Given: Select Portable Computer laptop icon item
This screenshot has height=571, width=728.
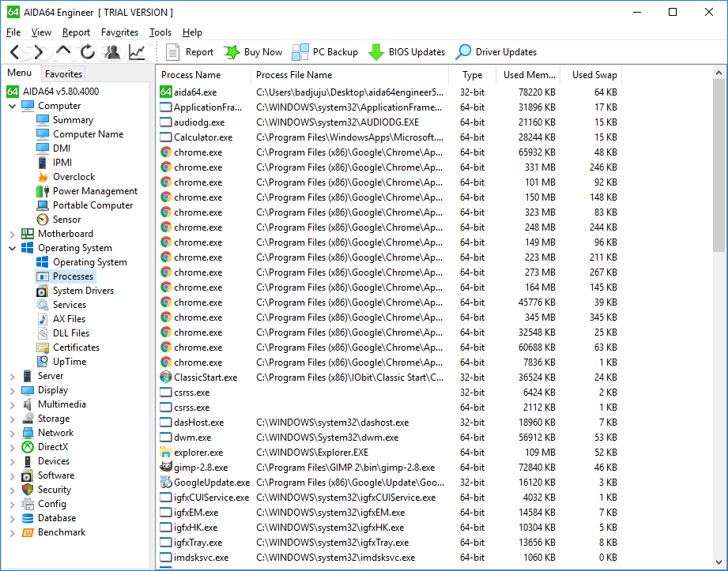Looking at the screenshot, I should coord(85,205).
